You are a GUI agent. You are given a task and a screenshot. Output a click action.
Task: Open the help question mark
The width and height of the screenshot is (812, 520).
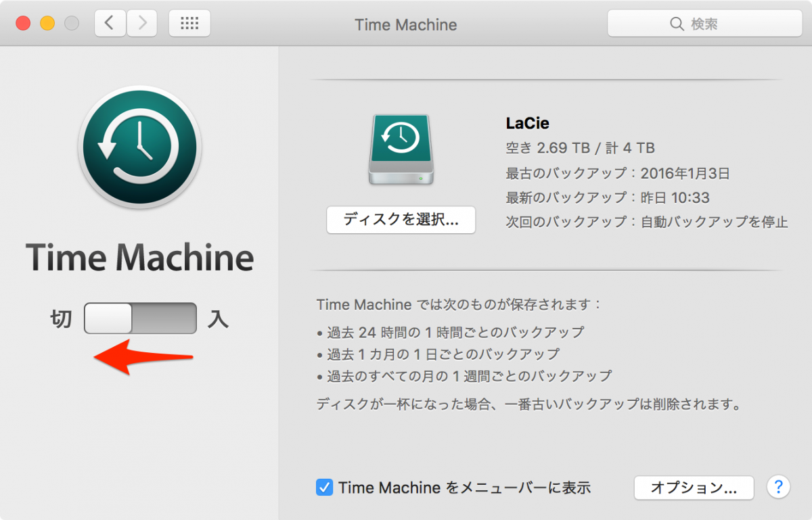pyautogui.click(x=778, y=488)
